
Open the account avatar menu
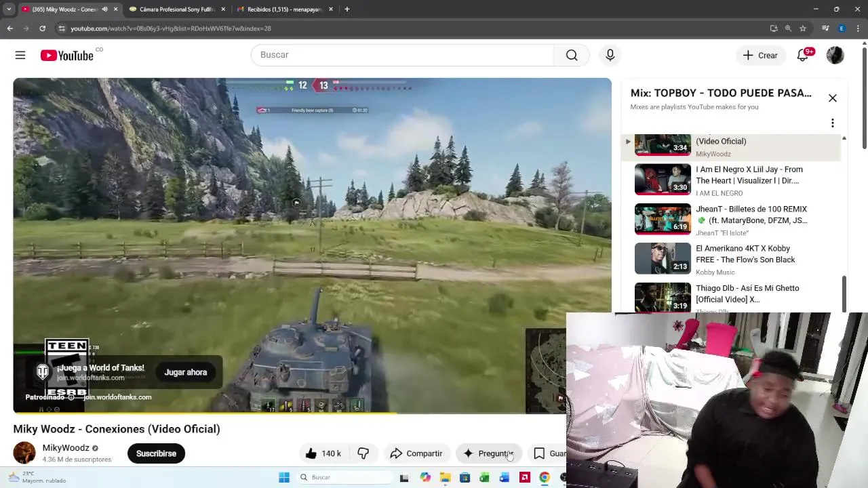click(x=835, y=56)
